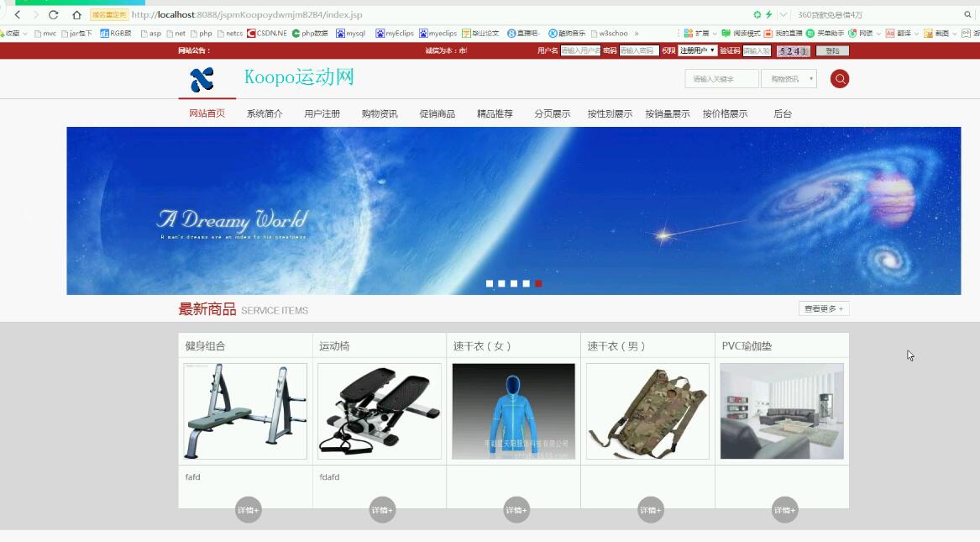Open the 健身组合 product thumbnail
The width and height of the screenshot is (980, 542).
pos(245,412)
